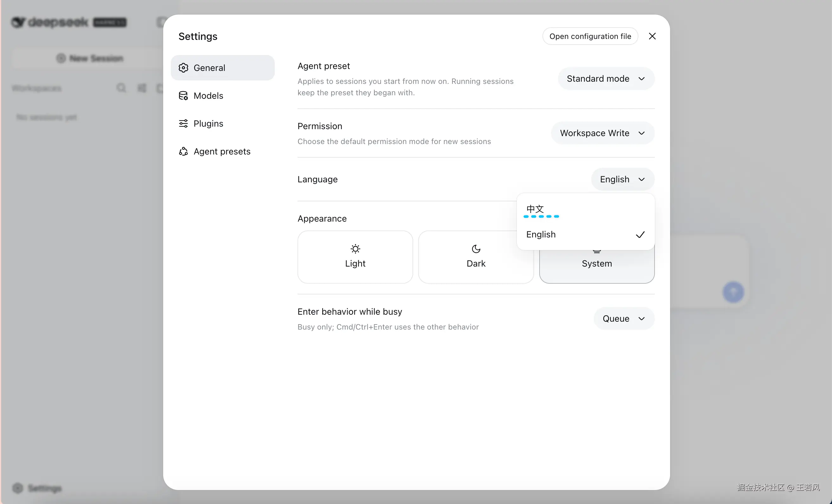Select the Light appearance option
The width and height of the screenshot is (832, 504).
tap(355, 257)
